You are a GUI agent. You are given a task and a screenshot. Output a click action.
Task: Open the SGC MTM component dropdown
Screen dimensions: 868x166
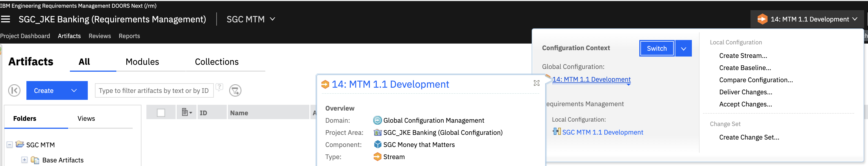(x=272, y=19)
